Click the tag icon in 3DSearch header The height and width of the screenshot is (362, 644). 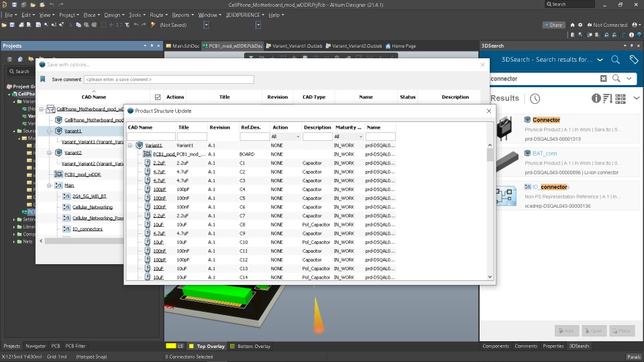click(634, 60)
